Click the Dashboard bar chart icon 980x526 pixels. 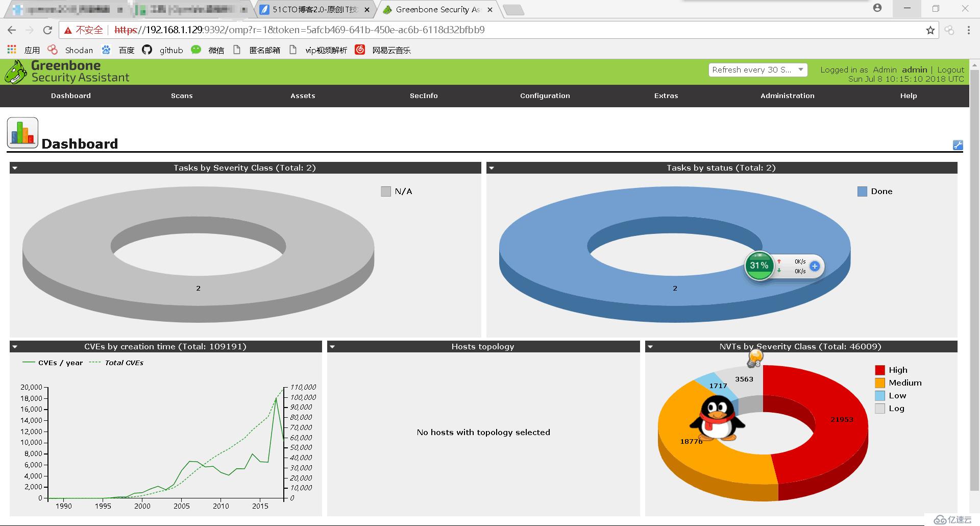[x=22, y=133]
